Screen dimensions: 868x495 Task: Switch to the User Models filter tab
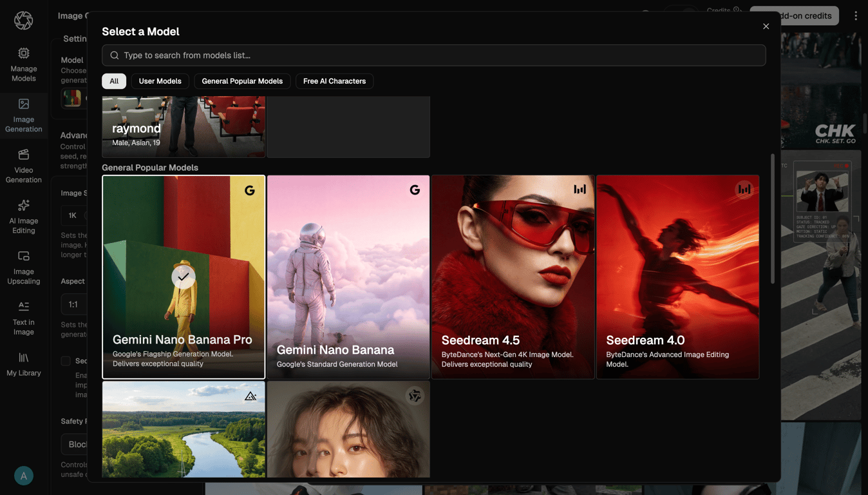tap(160, 81)
